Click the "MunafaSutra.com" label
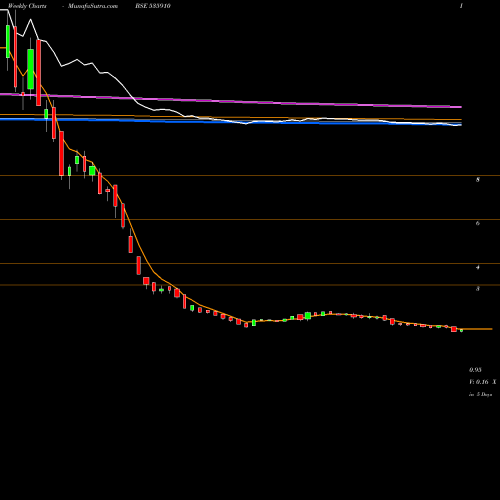This screenshot has height=500, width=500. [93, 6]
